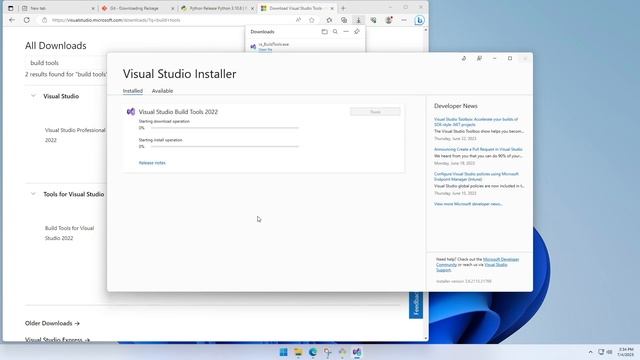
Task: Click the read aloud icon in address bar
Action: click(x=298, y=20)
